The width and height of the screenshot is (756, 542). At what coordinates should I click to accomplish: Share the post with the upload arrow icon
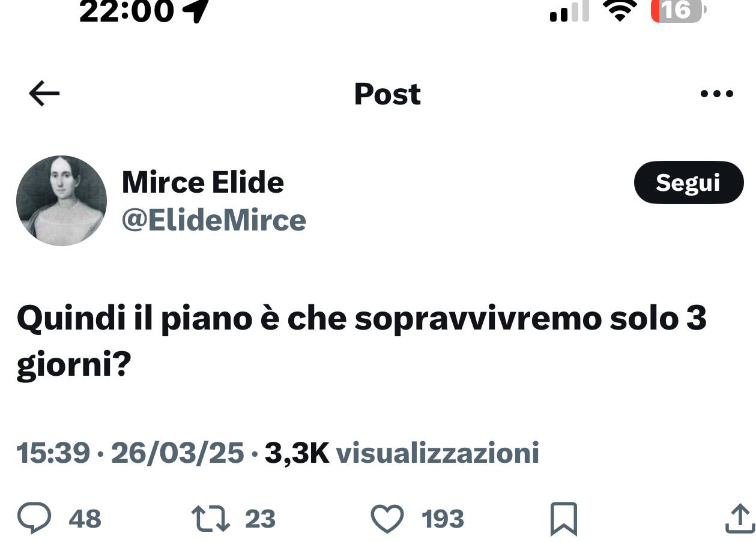click(x=740, y=519)
